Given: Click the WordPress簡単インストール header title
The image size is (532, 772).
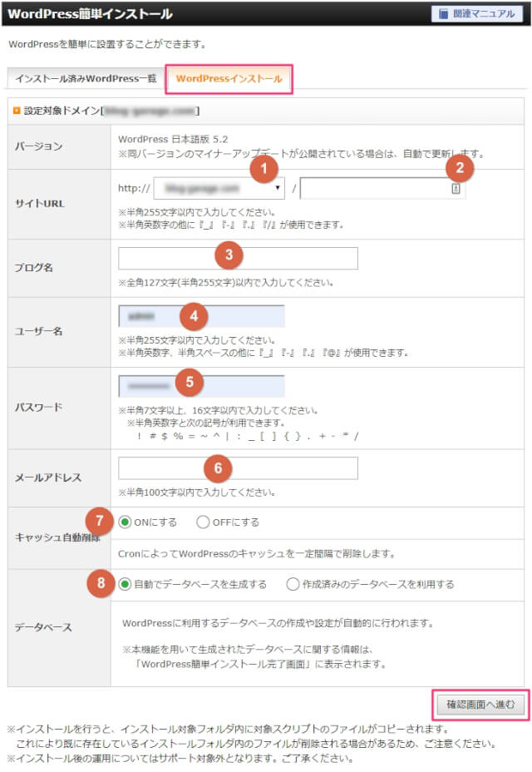Looking at the screenshot, I should (x=90, y=14).
